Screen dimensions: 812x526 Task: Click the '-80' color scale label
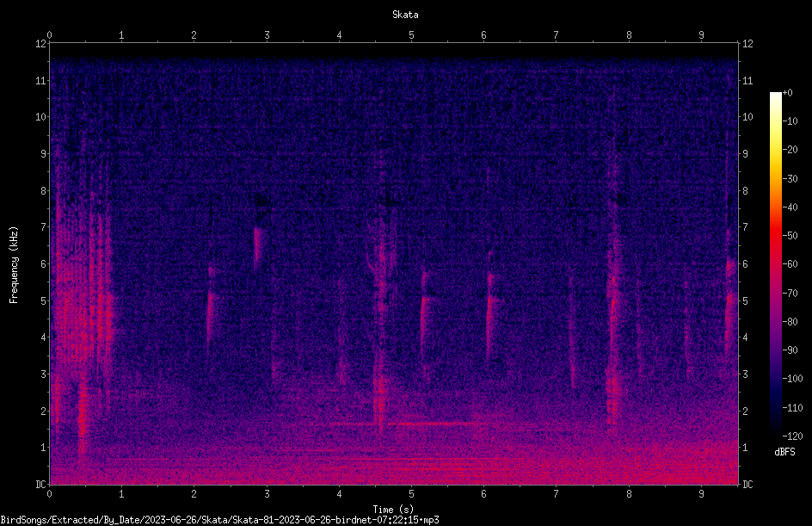790,321
